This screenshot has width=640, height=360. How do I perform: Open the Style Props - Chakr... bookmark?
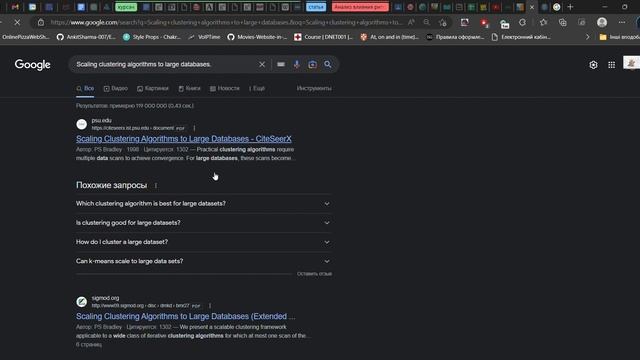(x=152, y=37)
